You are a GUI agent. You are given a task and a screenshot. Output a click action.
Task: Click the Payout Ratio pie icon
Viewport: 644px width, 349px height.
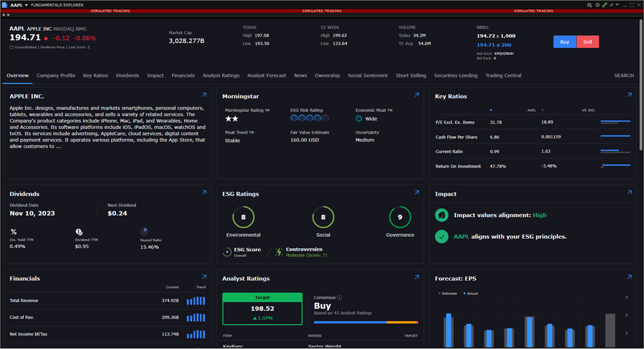[144, 231]
